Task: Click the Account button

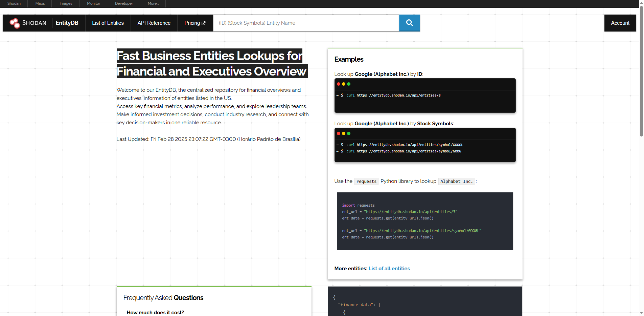Action: click(620, 23)
